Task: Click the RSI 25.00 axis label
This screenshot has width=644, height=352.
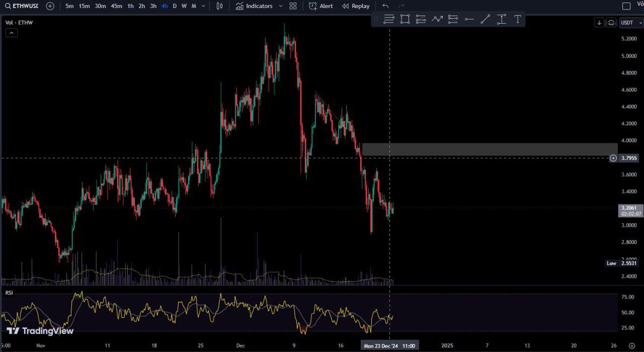Action: click(x=628, y=328)
